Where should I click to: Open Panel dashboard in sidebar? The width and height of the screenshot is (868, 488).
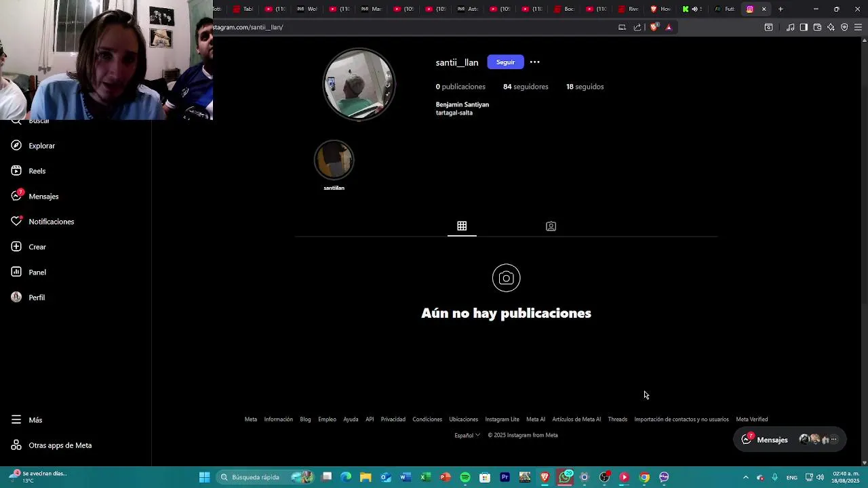(28, 272)
